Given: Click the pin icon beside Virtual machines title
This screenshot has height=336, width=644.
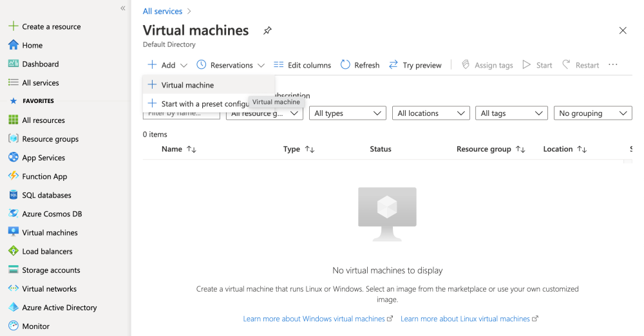Looking at the screenshot, I should (267, 31).
